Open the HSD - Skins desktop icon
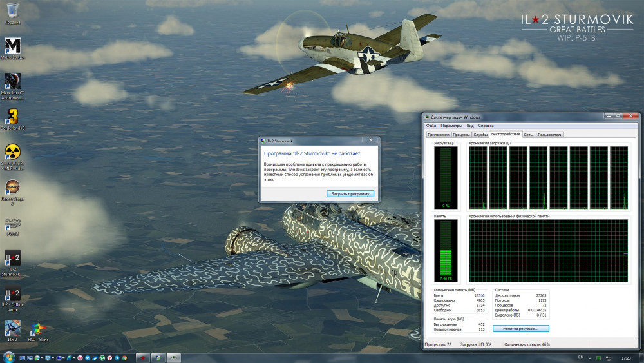 click(38, 329)
